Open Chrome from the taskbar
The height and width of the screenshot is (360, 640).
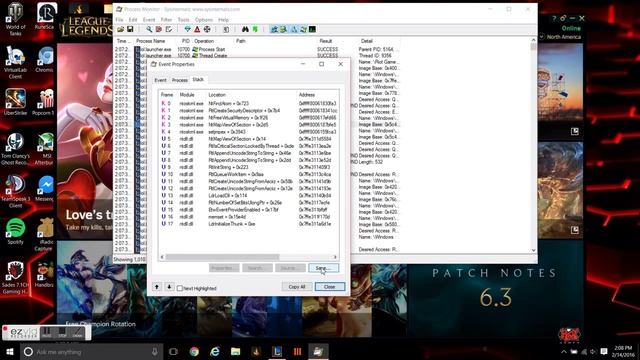[x=194, y=351]
